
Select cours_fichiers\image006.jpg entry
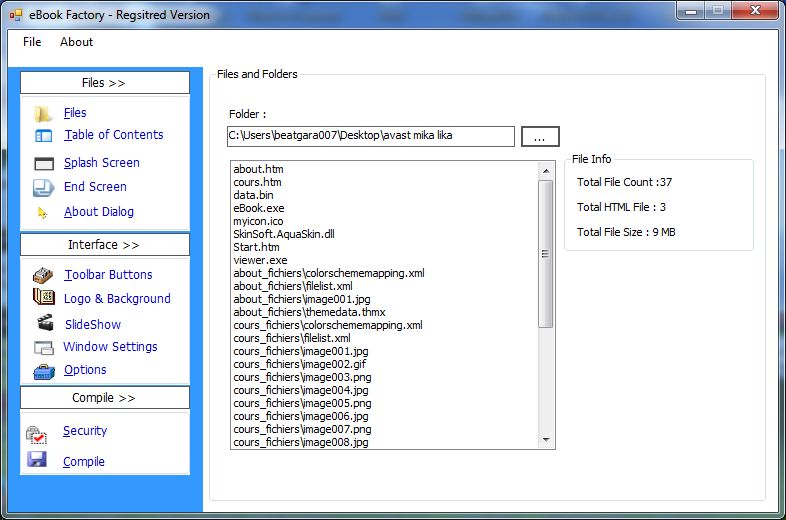point(301,416)
